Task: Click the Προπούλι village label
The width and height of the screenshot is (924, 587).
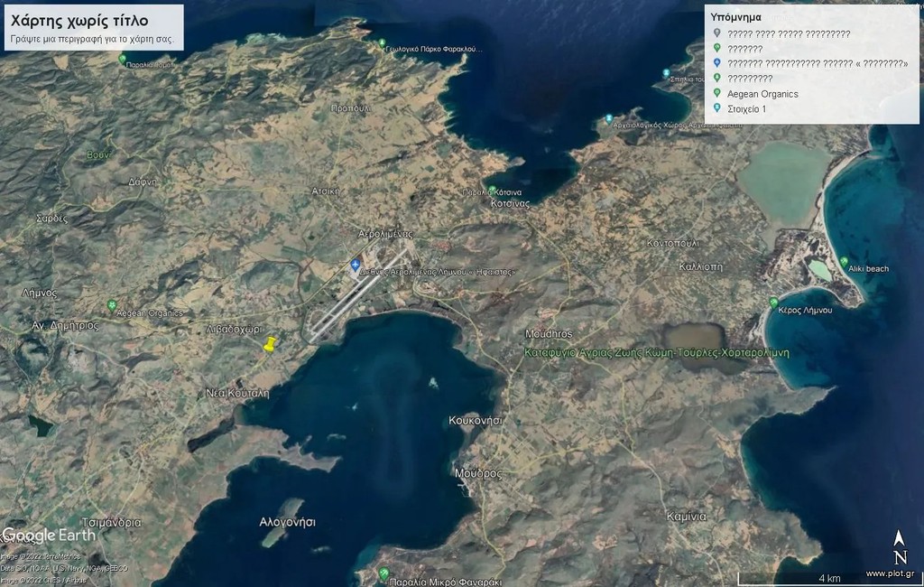Action: tap(351, 108)
